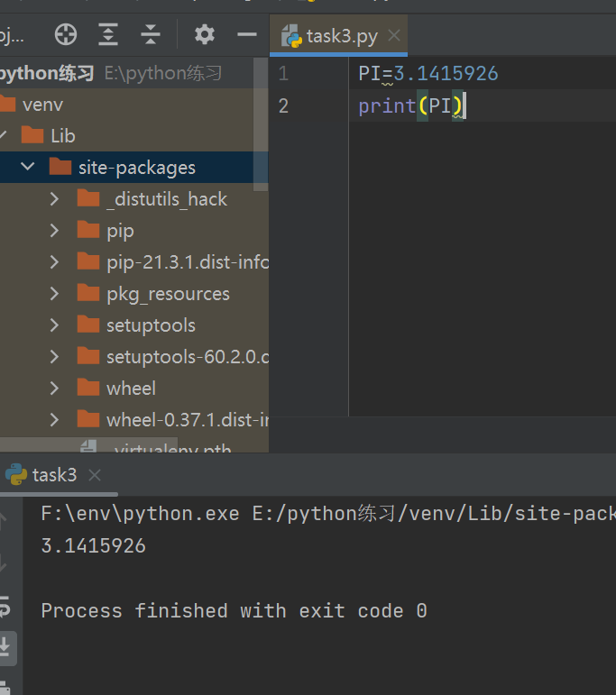Click the wheel folder icon
The width and height of the screenshot is (616, 695).
[88, 388]
